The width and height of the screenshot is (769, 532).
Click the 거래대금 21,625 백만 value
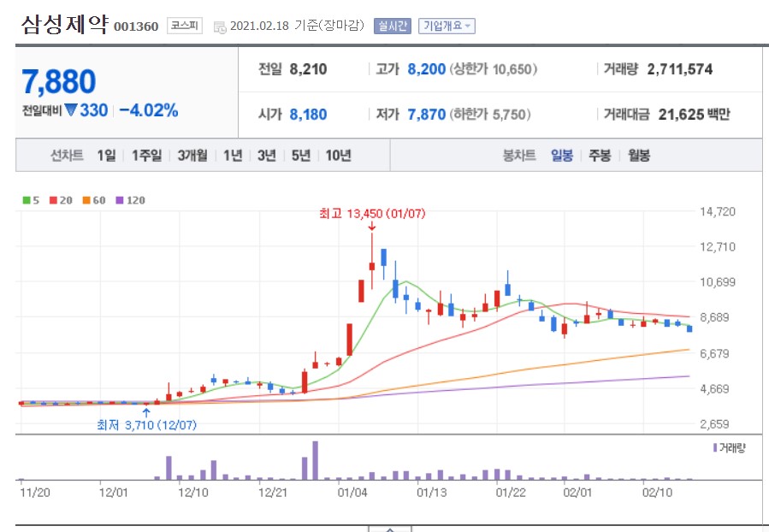coord(694,115)
